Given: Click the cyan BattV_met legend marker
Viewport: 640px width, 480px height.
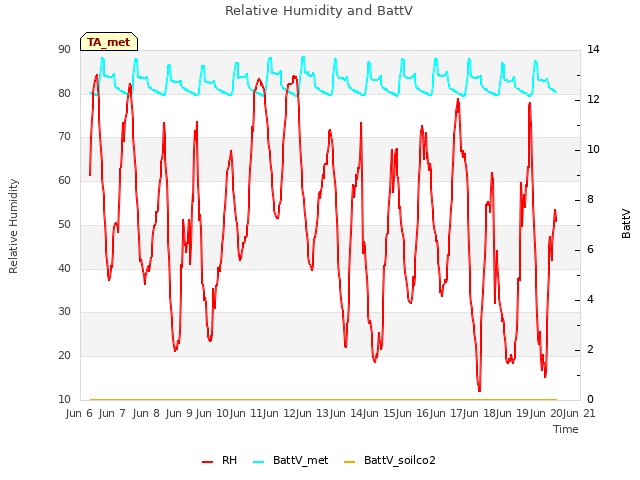Looking at the screenshot, I should (x=258, y=462).
